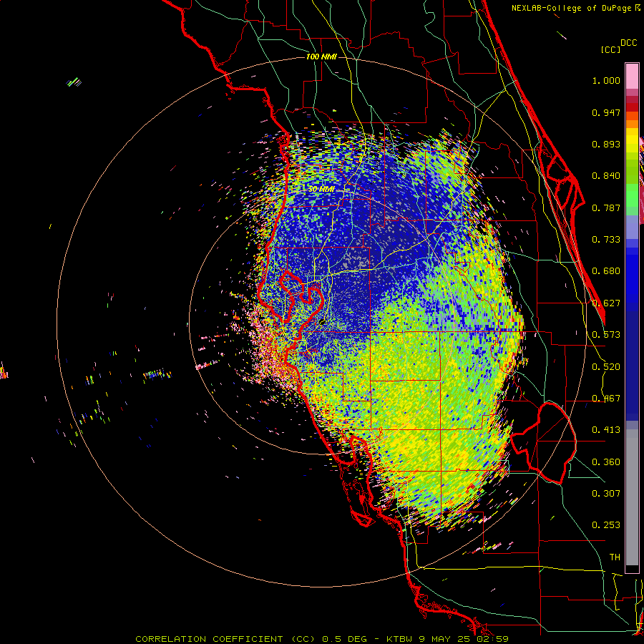Click the "50 NMI" range ring label
The height and width of the screenshot is (644, 644).
pos(321,190)
